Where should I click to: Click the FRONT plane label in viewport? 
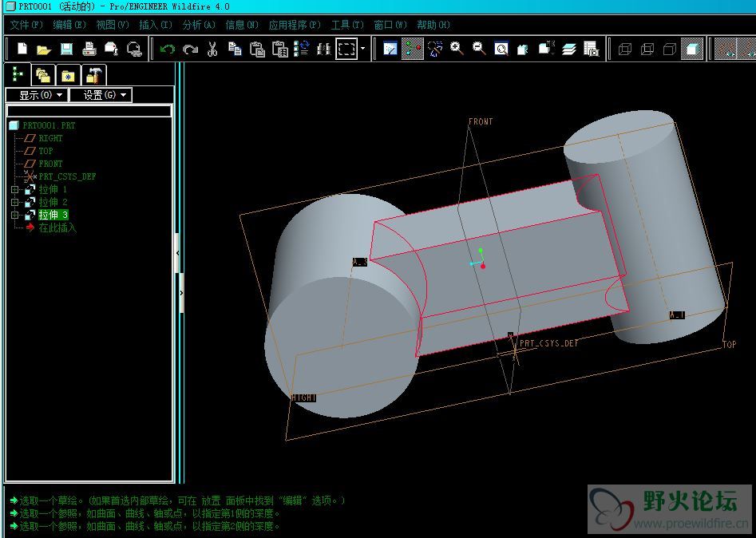coord(481,122)
